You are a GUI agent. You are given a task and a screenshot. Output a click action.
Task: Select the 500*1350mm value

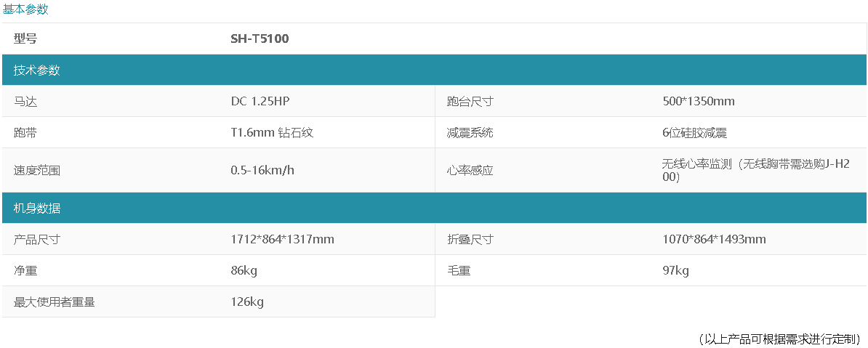click(699, 102)
